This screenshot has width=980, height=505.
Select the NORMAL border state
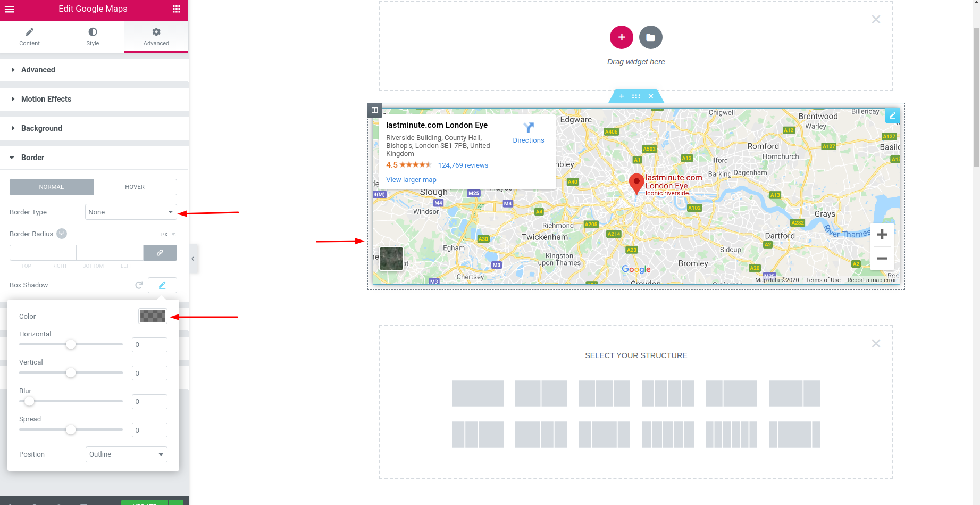coord(52,187)
